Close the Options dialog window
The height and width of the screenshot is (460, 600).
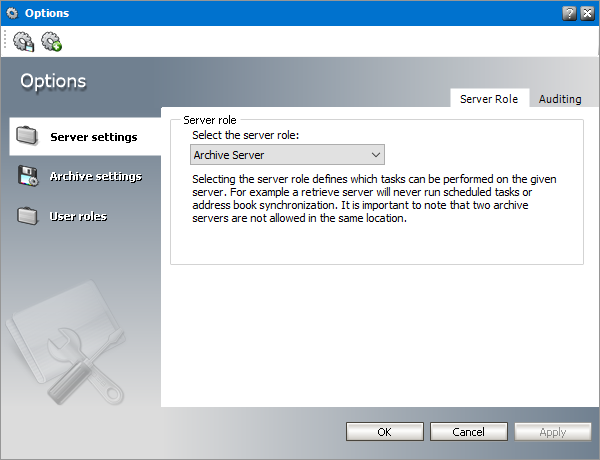click(x=587, y=13)
